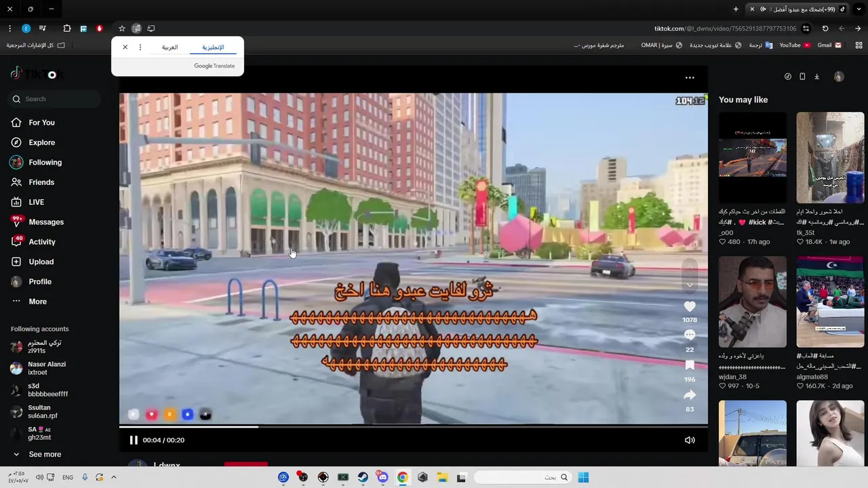
Task: Open the site information icon in address bar
Action: pos(806,28)
